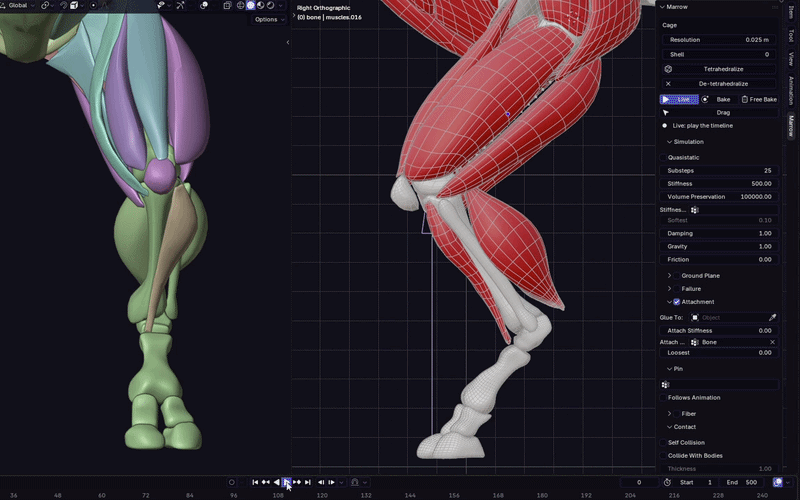800x500 pixels.
Task: Open the shading options dropdown arrow
Action: point(281,5)
